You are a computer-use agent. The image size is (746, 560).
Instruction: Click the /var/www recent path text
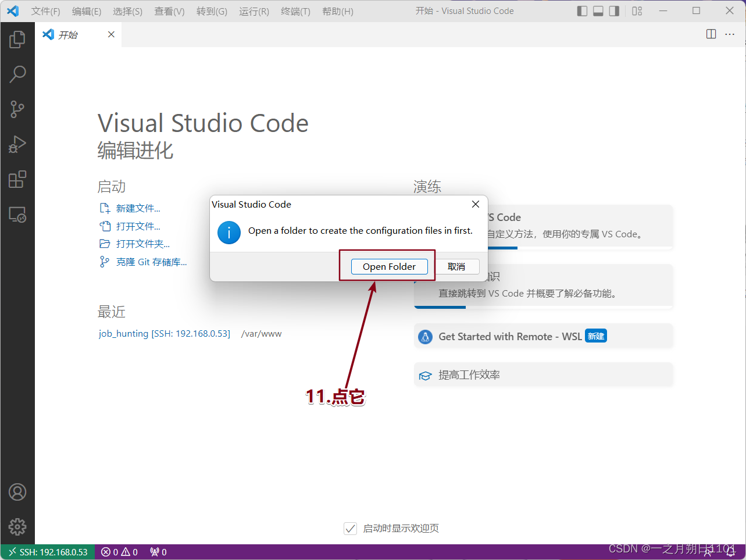262,334
